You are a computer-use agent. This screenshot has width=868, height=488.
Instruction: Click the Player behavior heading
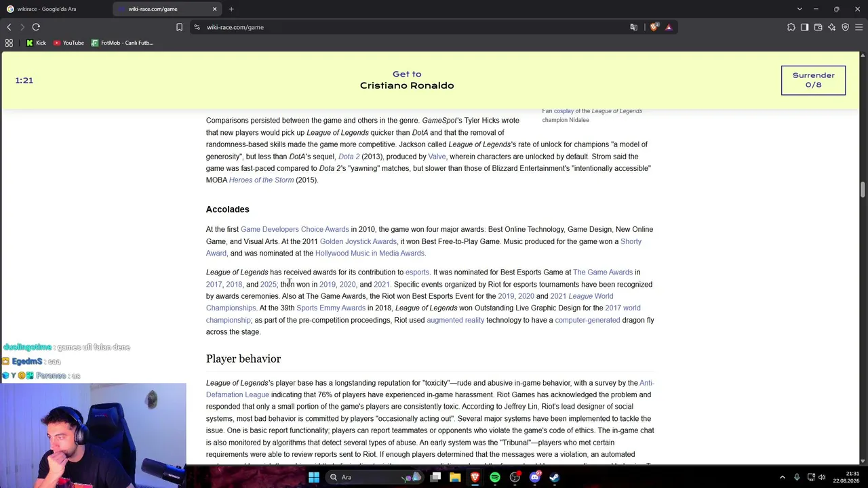point(243,359)
